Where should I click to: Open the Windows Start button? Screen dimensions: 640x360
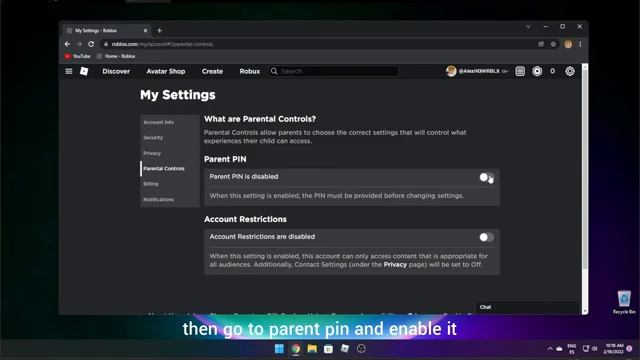[x=279, y=349]
